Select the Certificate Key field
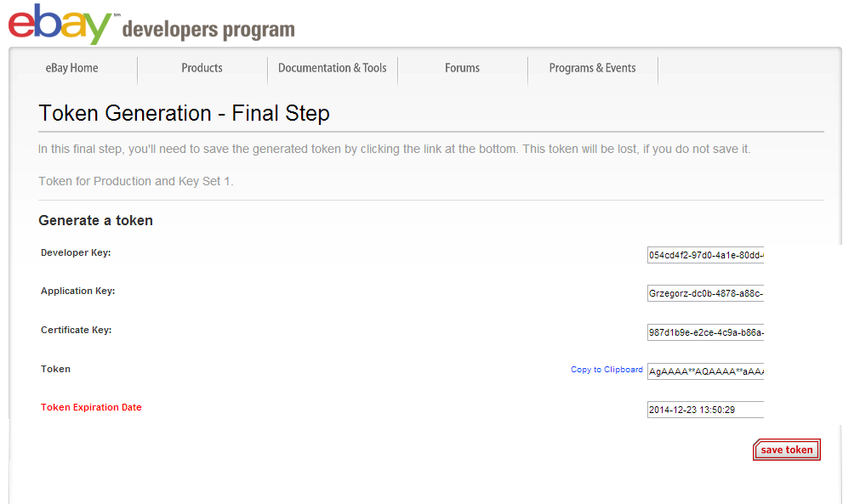The width and height of the screenshot is (843, 504). 705,332
